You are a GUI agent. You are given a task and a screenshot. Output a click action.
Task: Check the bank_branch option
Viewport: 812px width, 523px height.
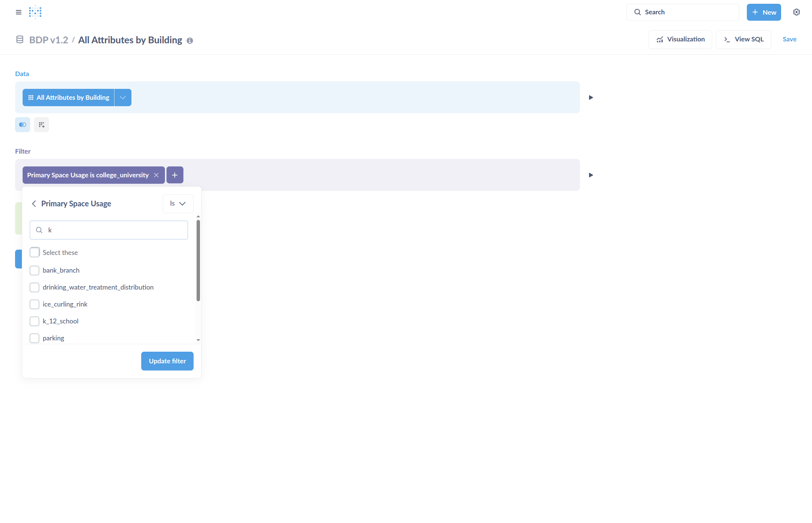click(x=34, y=270)
